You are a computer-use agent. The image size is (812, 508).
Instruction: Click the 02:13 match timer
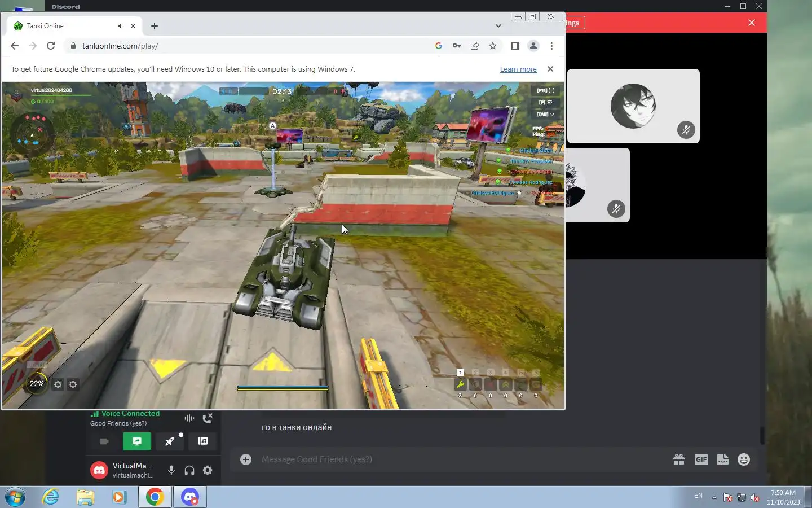coord(282,91)
